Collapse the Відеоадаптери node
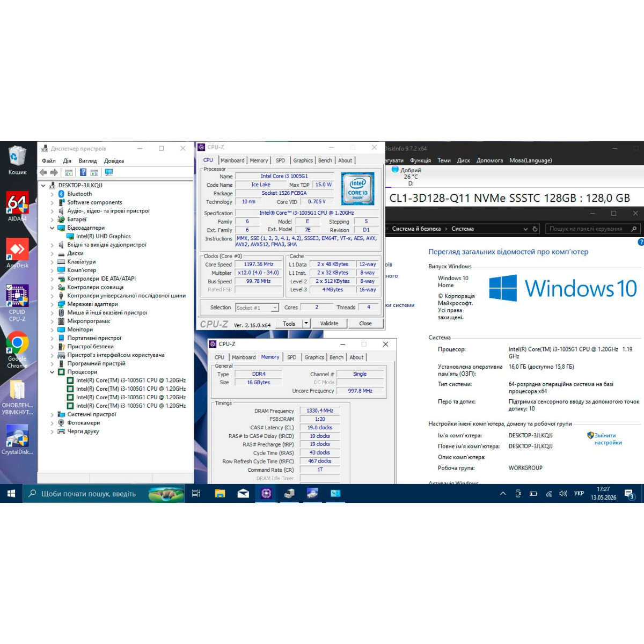The image size is (644, 644). click(52, 228)
